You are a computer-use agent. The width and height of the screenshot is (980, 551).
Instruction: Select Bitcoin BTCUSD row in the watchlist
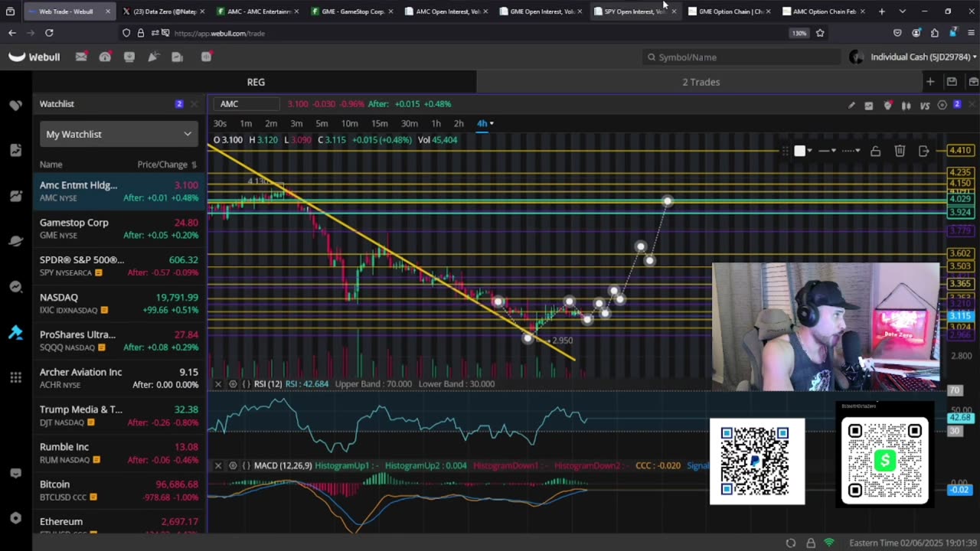[119, 490]
